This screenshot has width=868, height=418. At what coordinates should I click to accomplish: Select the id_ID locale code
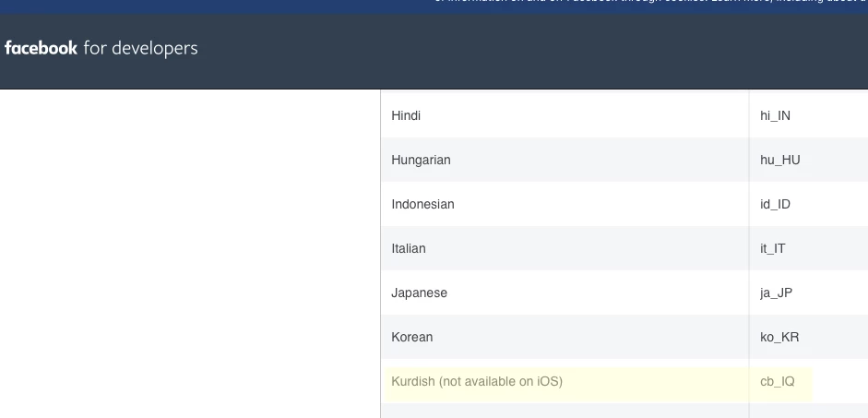click(775, 204)
